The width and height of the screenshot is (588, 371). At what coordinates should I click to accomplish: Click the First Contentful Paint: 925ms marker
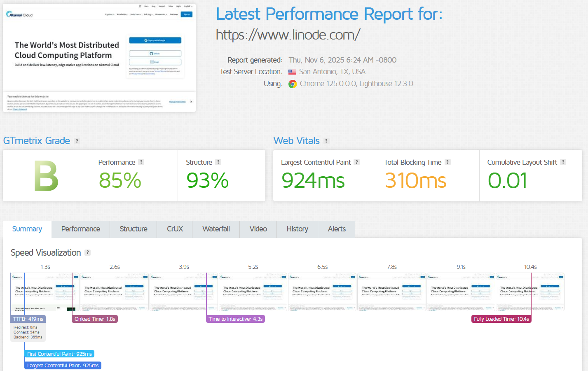click(59, 354)
